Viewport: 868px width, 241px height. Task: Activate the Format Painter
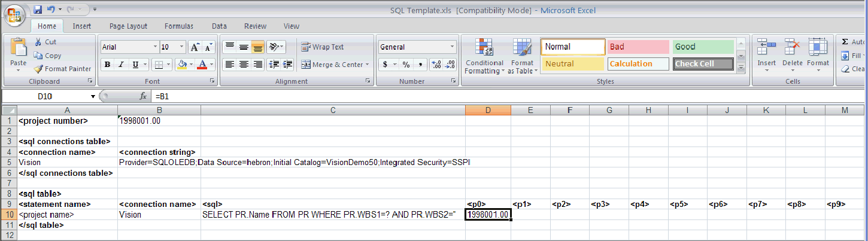pos(63,69)
